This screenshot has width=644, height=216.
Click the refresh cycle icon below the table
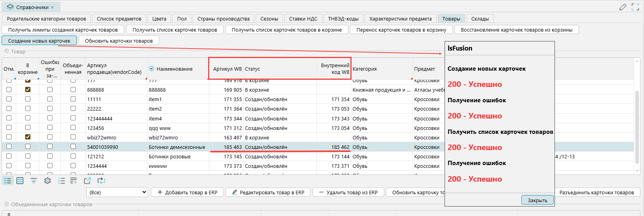101,181
